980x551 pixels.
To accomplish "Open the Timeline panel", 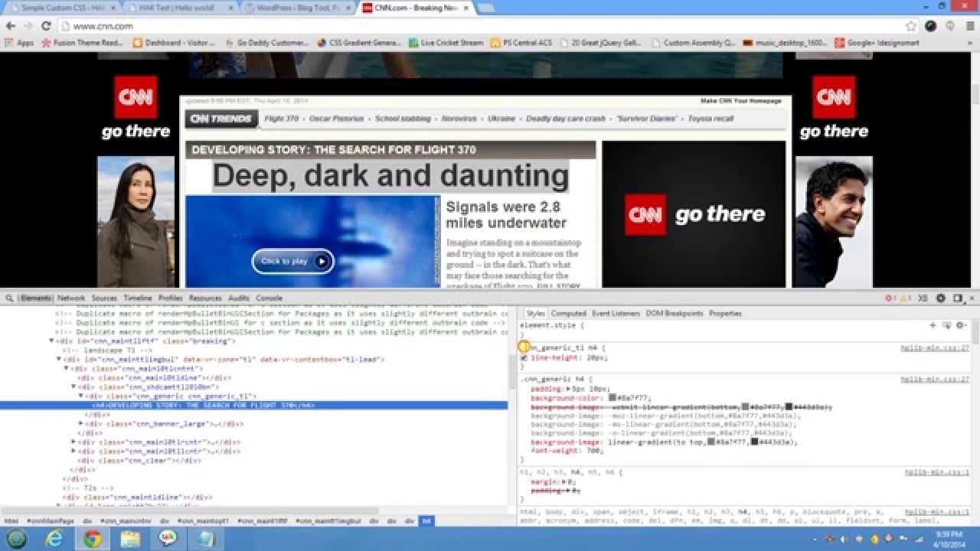I will pyautogui.click(x=138, y=298).
